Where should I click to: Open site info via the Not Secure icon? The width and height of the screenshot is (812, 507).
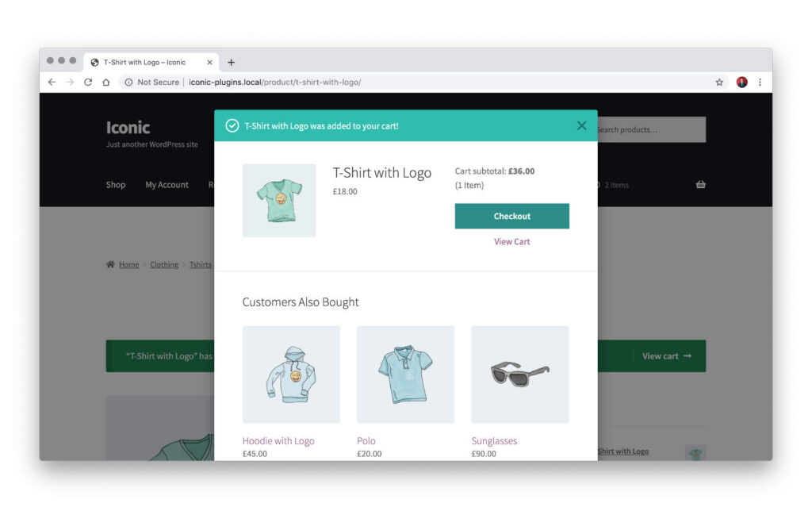[x=128, y=82]
